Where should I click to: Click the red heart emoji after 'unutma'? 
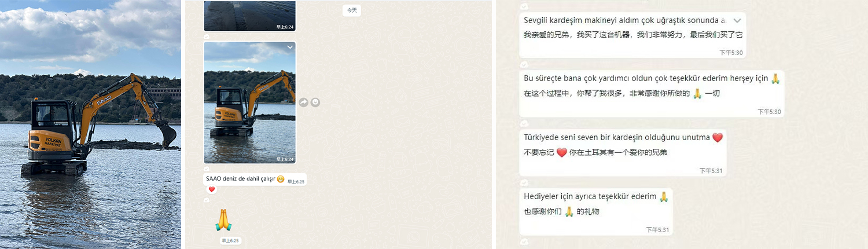[718, 138]
